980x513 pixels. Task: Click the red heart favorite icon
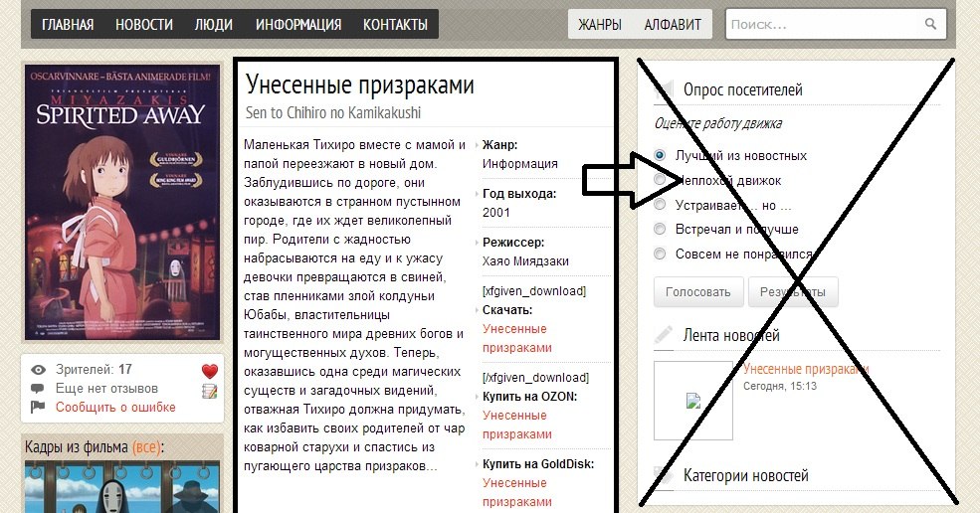[x=210, y=371]
